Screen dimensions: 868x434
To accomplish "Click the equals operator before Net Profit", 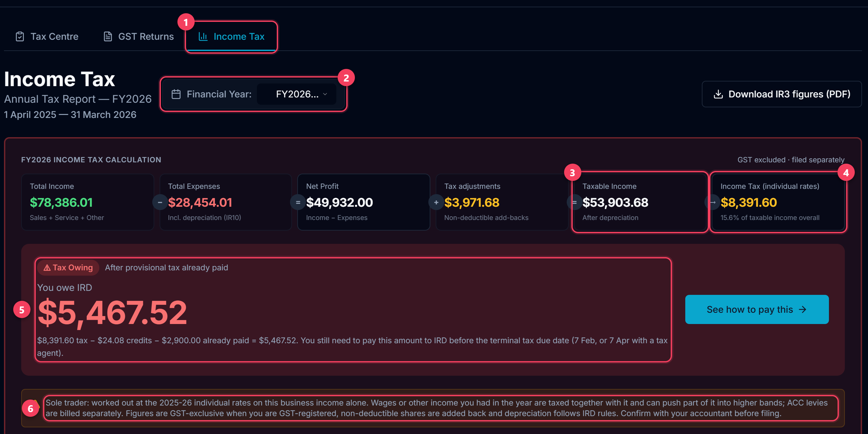I will [x=298, y=202].
